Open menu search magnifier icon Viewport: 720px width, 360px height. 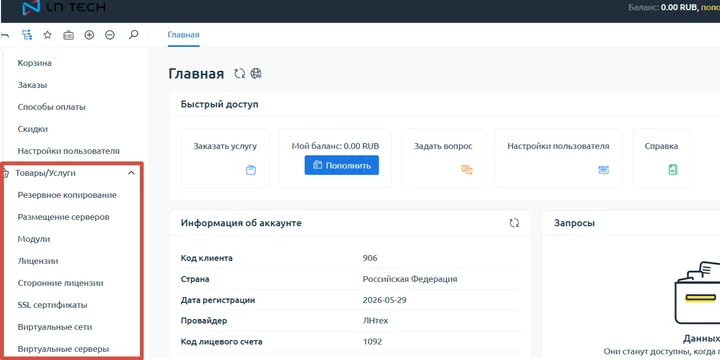click(x=133, y=34)
